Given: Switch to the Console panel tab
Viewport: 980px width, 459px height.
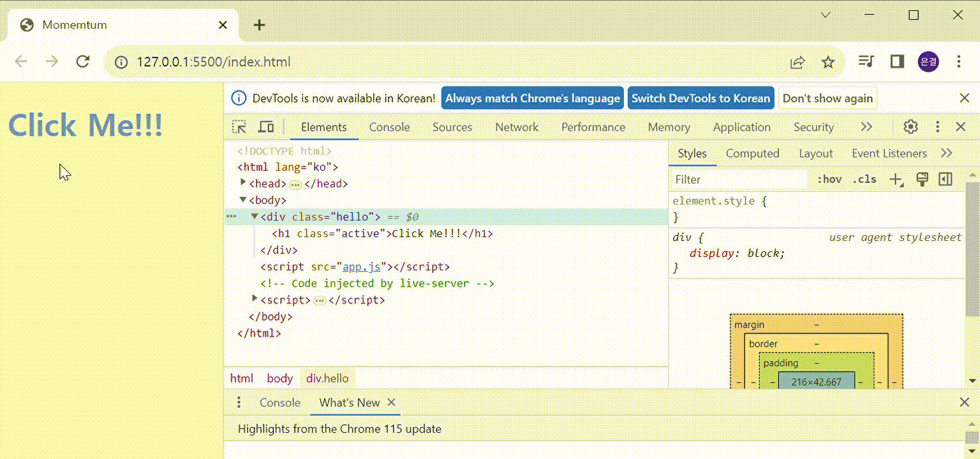Looking at the screenshot, I should [x=389, y=127].
